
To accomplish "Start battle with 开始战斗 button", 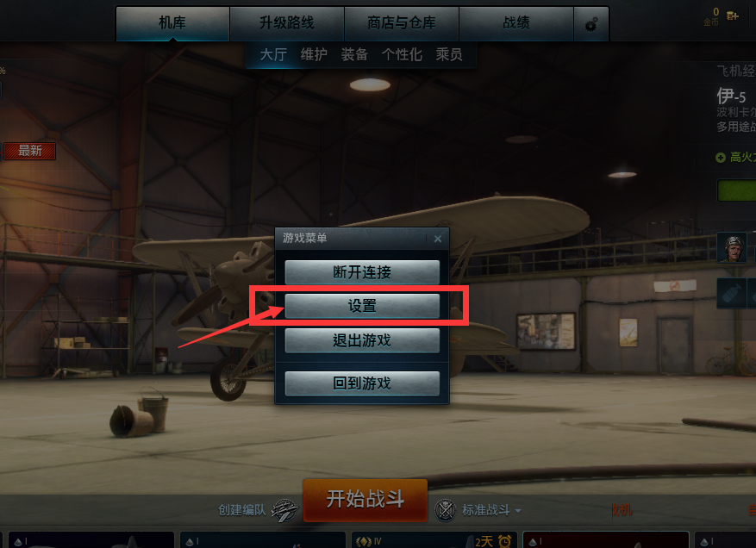I will click(365, 500).
